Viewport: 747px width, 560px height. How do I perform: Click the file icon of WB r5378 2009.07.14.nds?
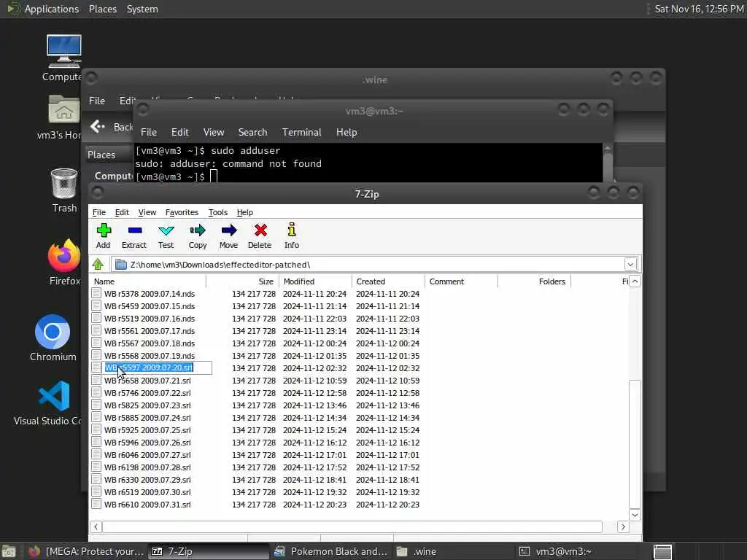coord(96,293)
